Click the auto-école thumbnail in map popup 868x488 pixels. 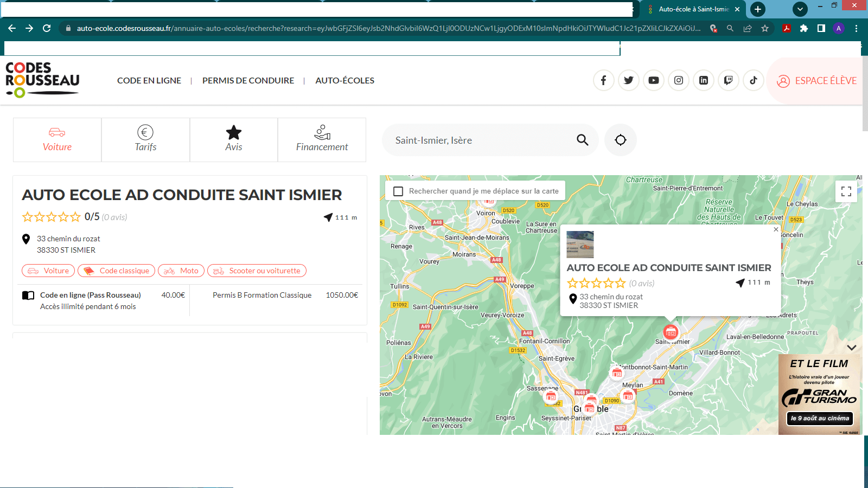click(x=580, y=244)
